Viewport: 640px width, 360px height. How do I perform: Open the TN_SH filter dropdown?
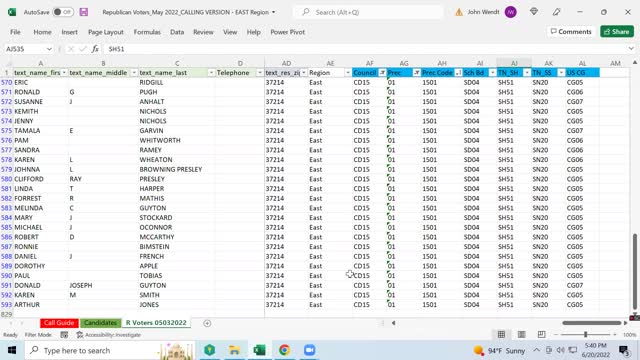[527, 73]
